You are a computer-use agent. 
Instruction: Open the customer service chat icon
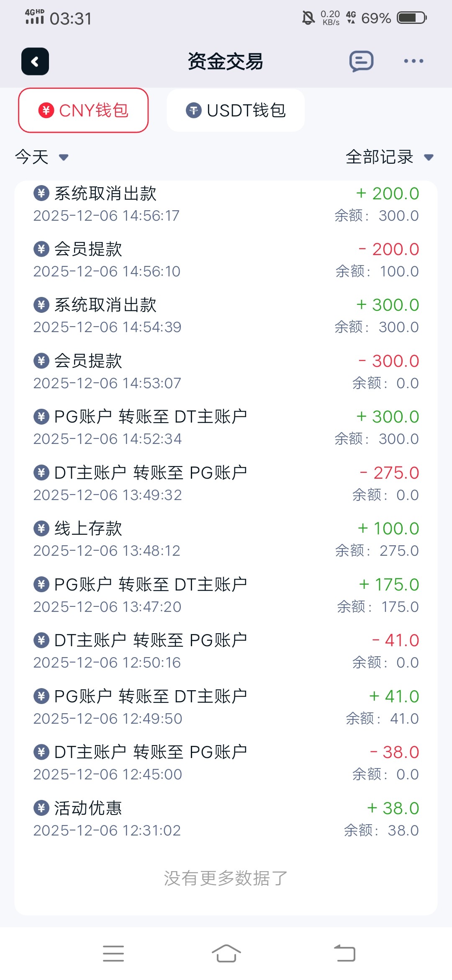(x=361, y=62)
